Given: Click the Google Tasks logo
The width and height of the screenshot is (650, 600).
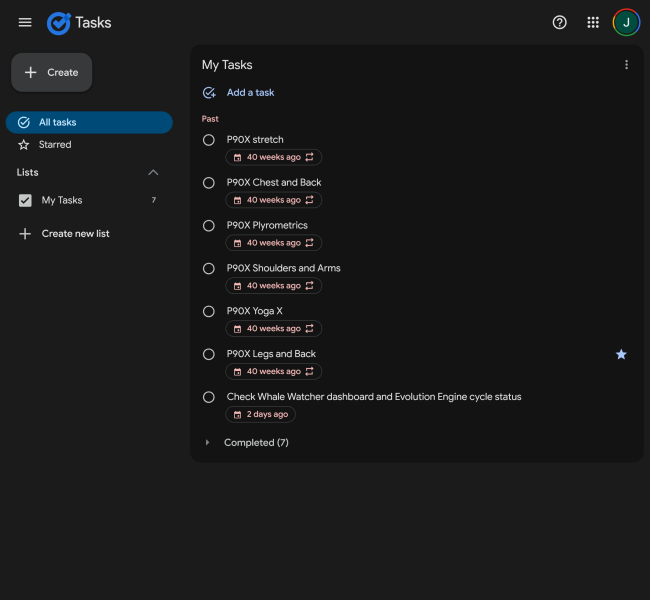Looking at the screenshot, I should tap(59, 22).
